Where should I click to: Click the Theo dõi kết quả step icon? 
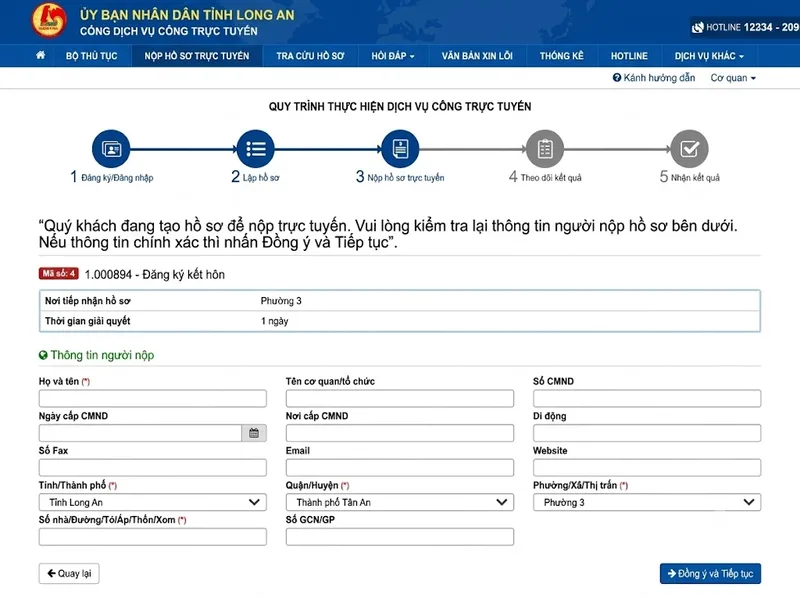coord(545,148)
